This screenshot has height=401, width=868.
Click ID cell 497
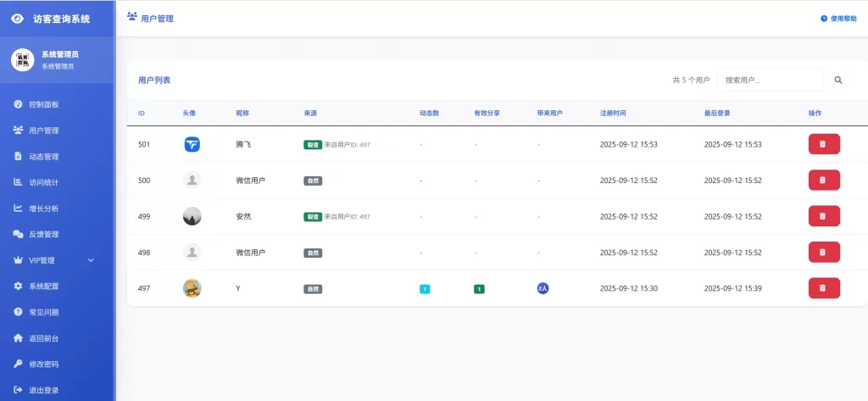(x=144, y=288)
